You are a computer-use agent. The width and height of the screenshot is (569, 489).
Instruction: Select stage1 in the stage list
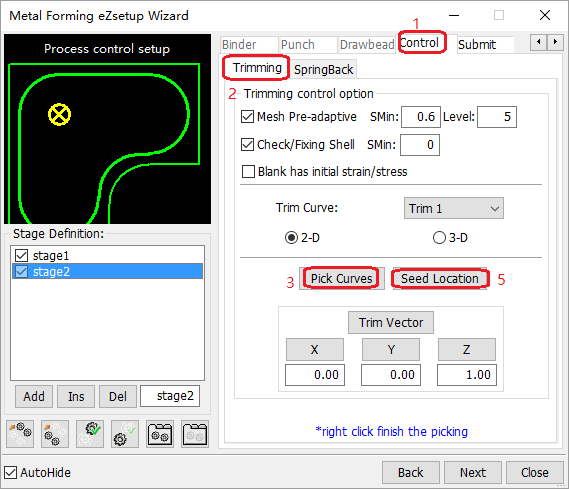pos(107,255)
